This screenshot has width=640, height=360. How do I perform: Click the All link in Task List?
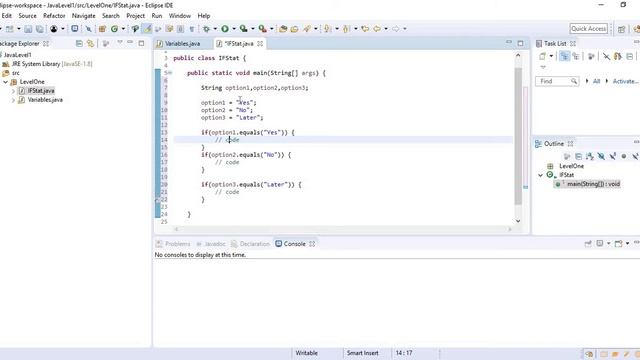tap(596, 81)
